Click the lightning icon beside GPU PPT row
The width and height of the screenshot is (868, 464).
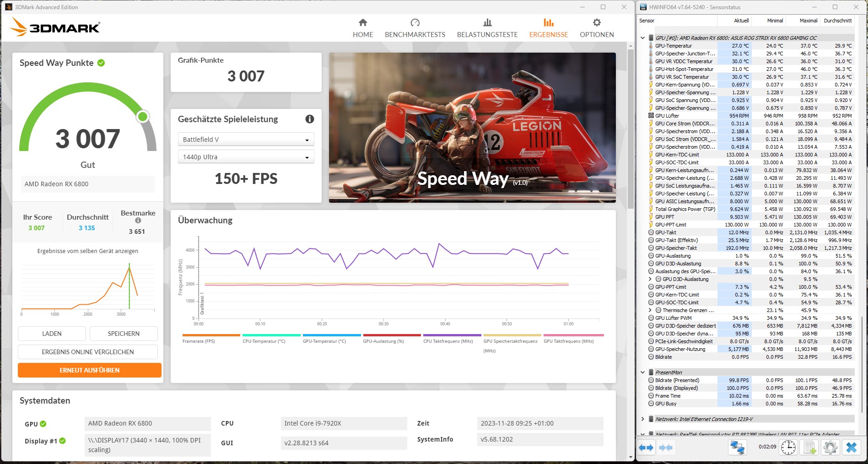(x=651, y=217)
